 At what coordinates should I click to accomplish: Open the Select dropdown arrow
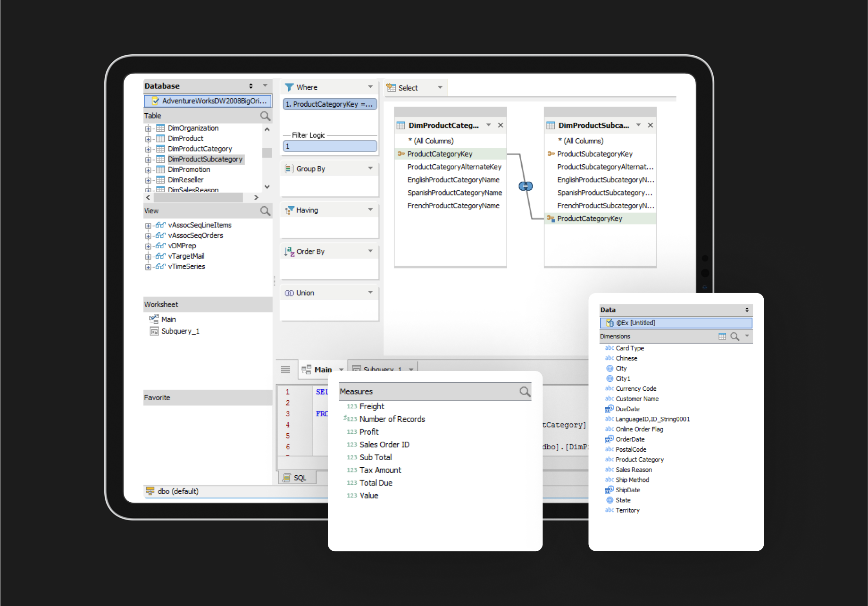[x=440, y=87]
